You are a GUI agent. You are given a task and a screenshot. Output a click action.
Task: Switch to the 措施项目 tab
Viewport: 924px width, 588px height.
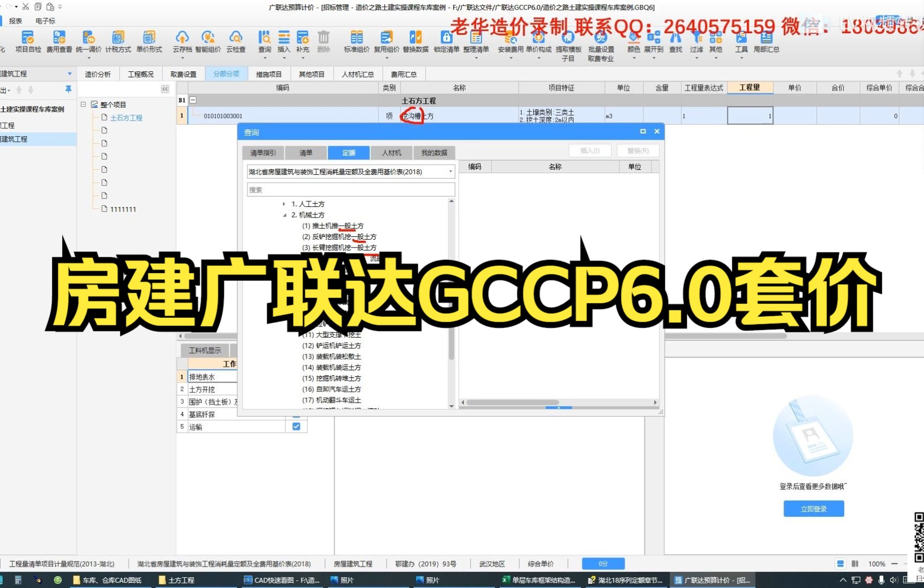pyautogui.click(x=268, y=74)
